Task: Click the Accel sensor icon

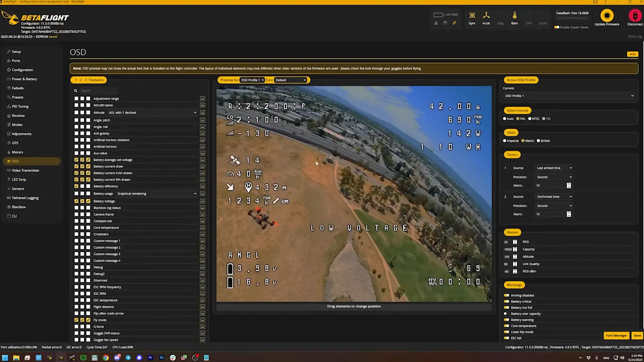Action: (x=486, y=15)
